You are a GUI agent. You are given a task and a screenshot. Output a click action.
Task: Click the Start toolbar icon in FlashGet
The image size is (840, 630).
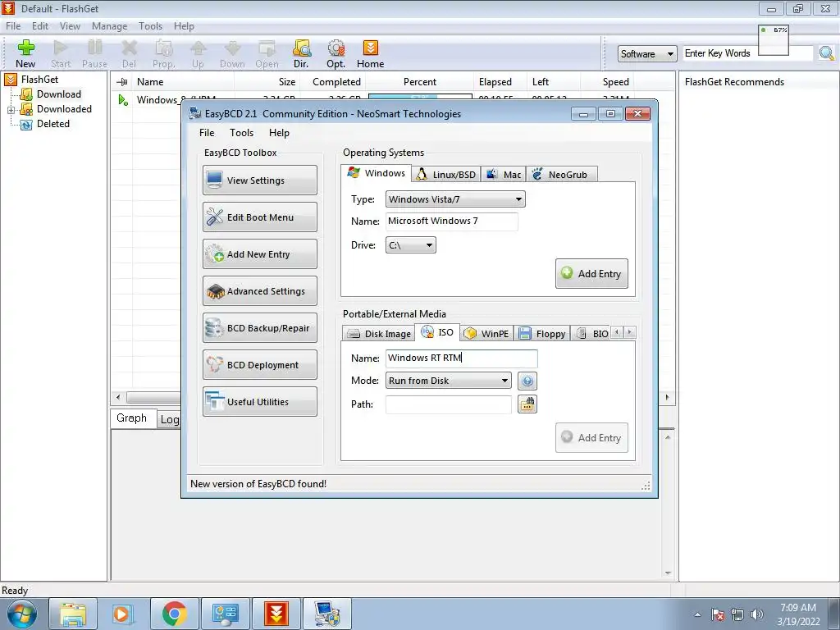[61, 53]
